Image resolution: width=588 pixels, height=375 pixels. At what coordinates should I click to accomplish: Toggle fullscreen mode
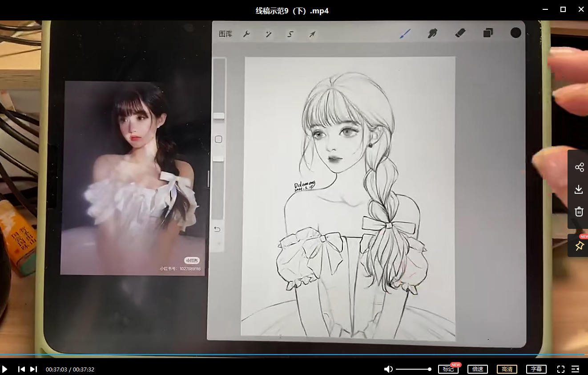[x=561, y=369]
